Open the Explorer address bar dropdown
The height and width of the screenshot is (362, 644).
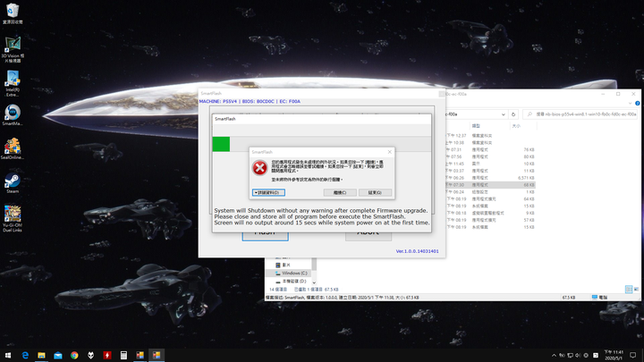click(503, 114)
